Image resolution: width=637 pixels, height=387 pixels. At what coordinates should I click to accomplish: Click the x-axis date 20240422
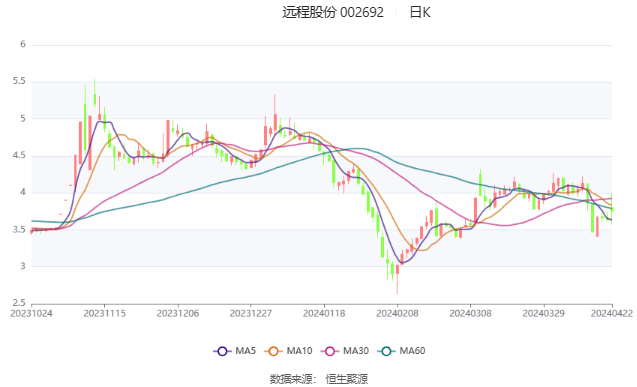click(612, 313)
